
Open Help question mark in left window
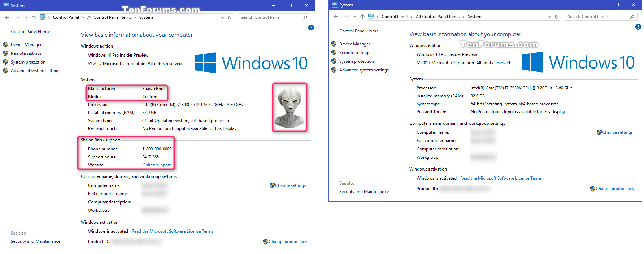(x=311, y=27)
